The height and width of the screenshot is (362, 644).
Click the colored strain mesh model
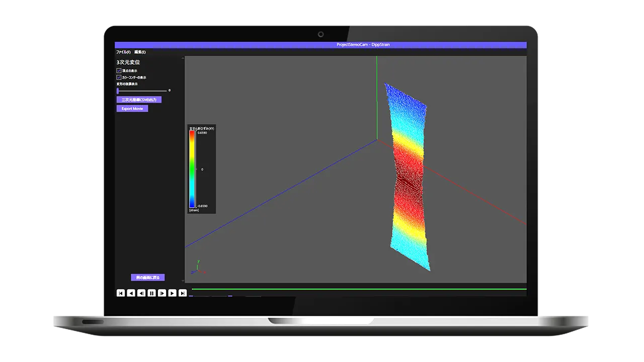(408, 177)
